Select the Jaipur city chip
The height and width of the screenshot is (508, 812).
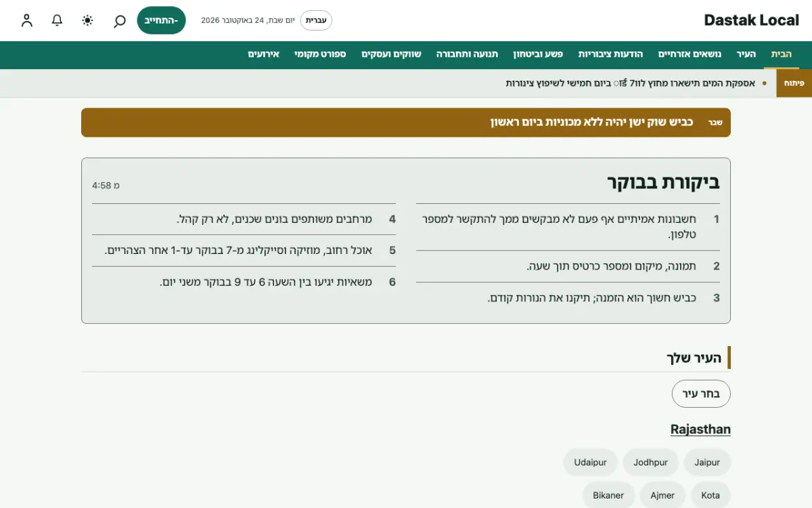pyautogui.click(x=707, y=463)
